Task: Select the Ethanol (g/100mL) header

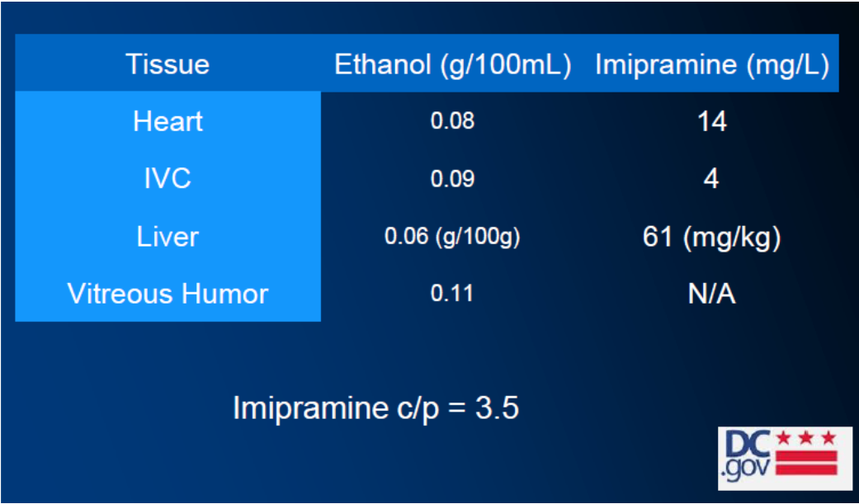Action: [x=453, y=64]
